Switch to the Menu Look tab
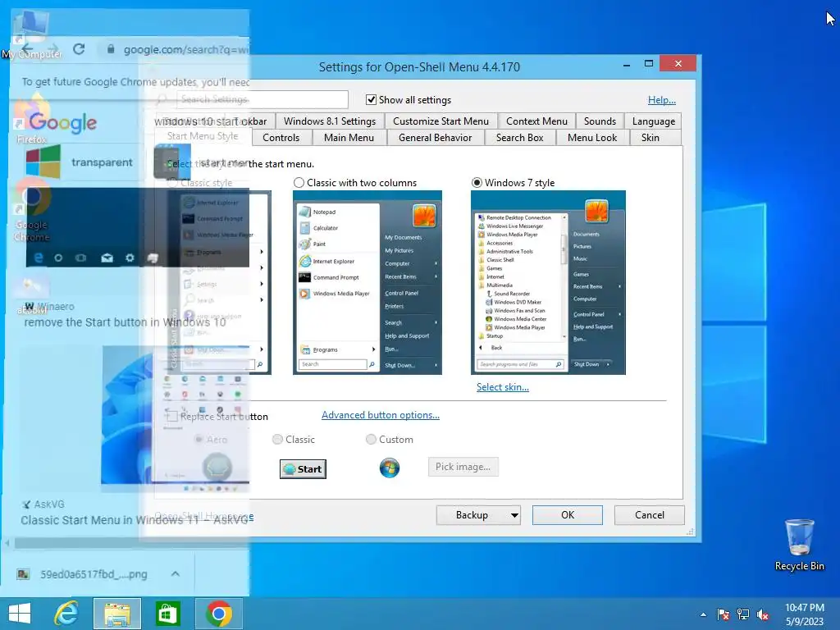The height and width of the screenshot is (630, 840). tap(592, 138)
